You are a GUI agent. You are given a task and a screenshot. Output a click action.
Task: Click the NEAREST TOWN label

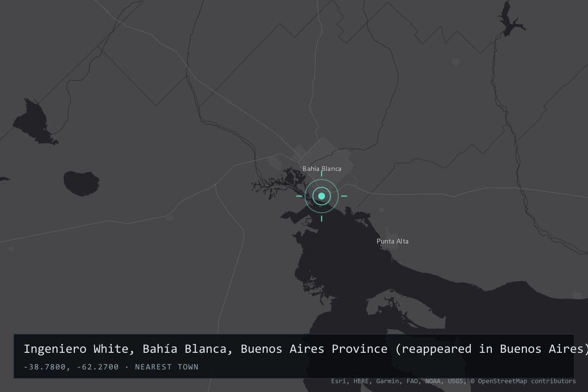(167, 367)
